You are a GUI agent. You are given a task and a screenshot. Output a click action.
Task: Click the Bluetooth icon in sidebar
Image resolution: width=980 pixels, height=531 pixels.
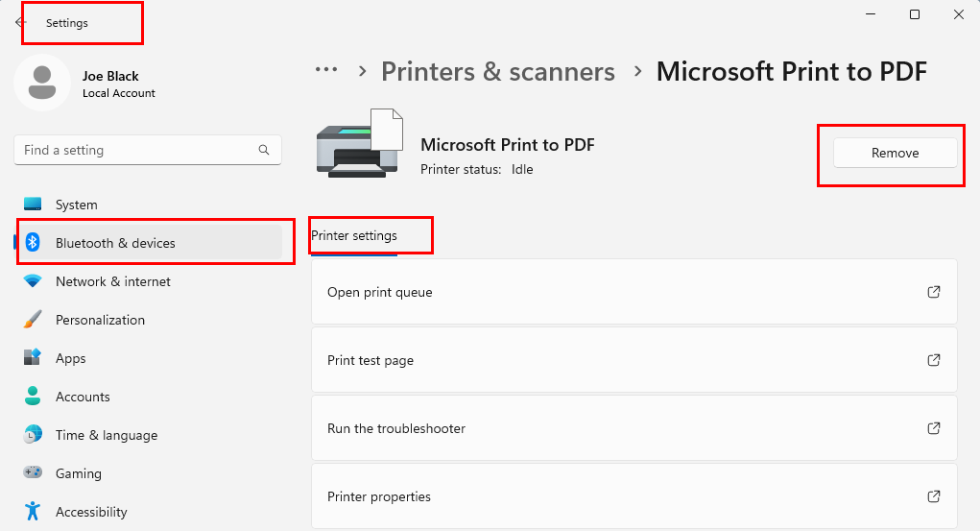point(33,243)
